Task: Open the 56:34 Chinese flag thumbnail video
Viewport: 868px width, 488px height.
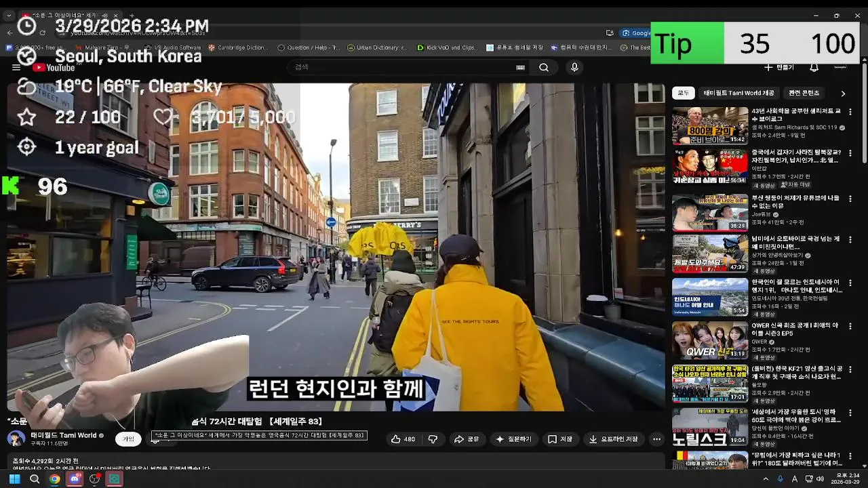Action: point(710,167)
